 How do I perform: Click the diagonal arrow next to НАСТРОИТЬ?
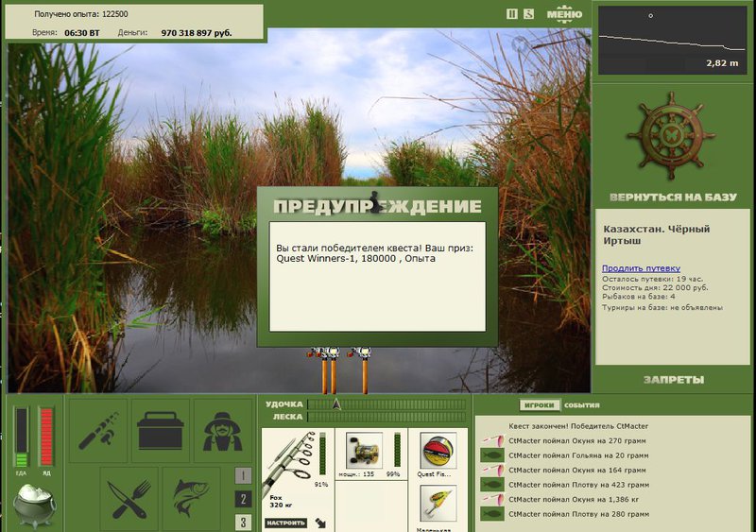coord(320,523)
